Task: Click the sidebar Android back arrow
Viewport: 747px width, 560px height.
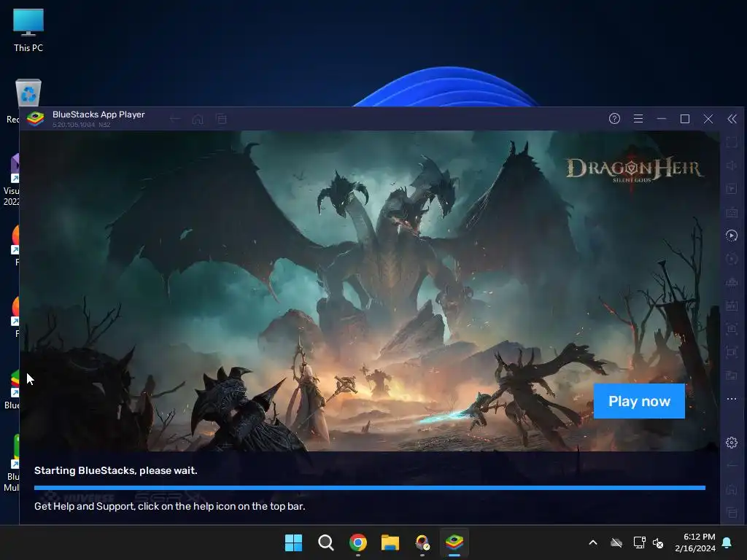Action: [x=732, y=465]
